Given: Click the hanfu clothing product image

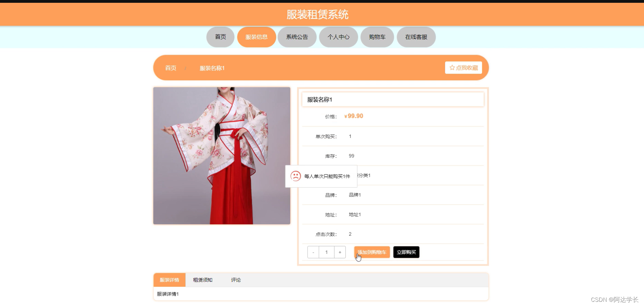Looking at the screenshot, I should (x=222, y=156).
